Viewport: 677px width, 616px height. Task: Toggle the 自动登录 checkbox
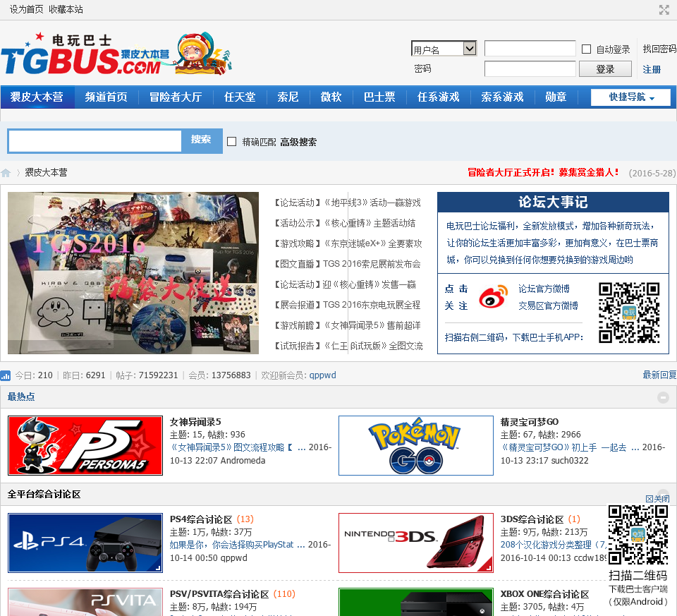tap(586, 49)
